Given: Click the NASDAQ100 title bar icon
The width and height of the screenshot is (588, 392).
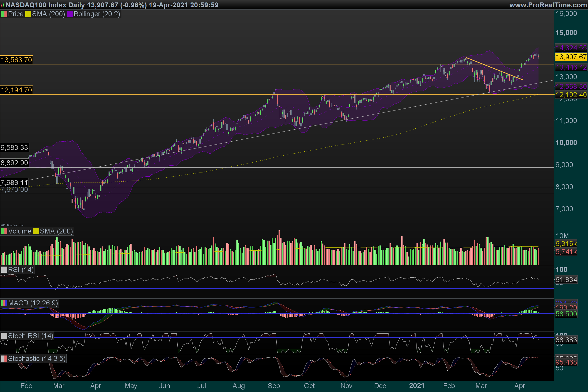Looking at the screenshot, I should coord(2,5).
